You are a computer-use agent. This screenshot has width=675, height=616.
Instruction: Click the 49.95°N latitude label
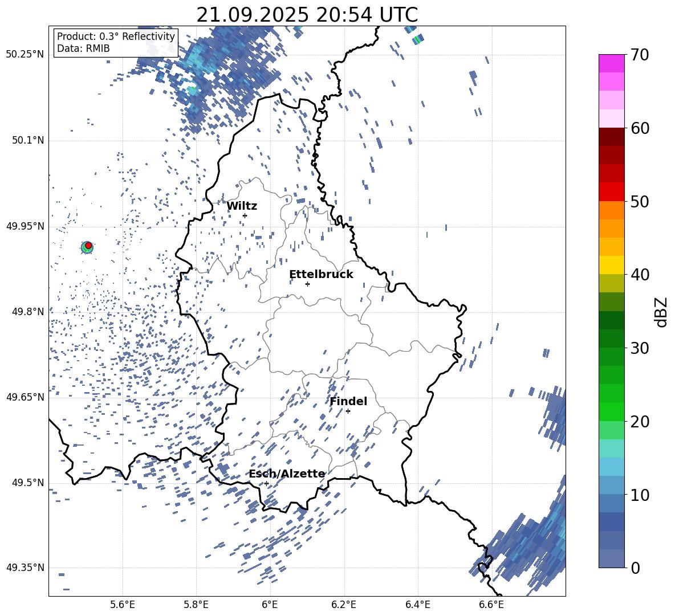(25, 226)
